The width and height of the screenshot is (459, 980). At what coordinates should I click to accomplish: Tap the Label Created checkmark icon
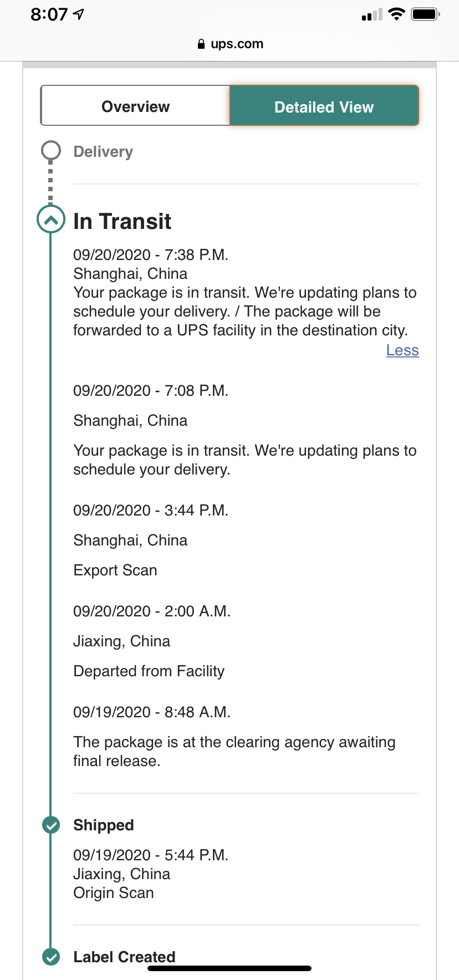(x=51, y=957)
